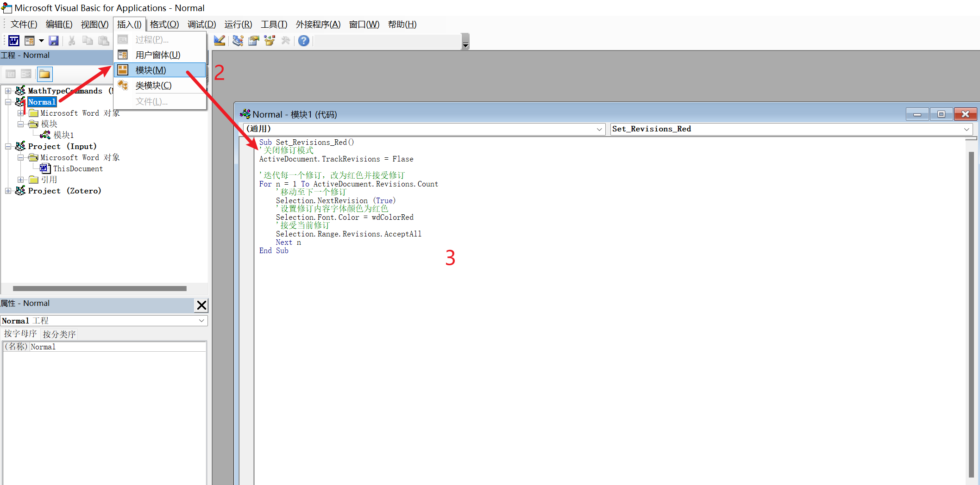Screen dimensions: 980x485
Task: Click View Object icon in project panel
Action: (x=26, y=74)
